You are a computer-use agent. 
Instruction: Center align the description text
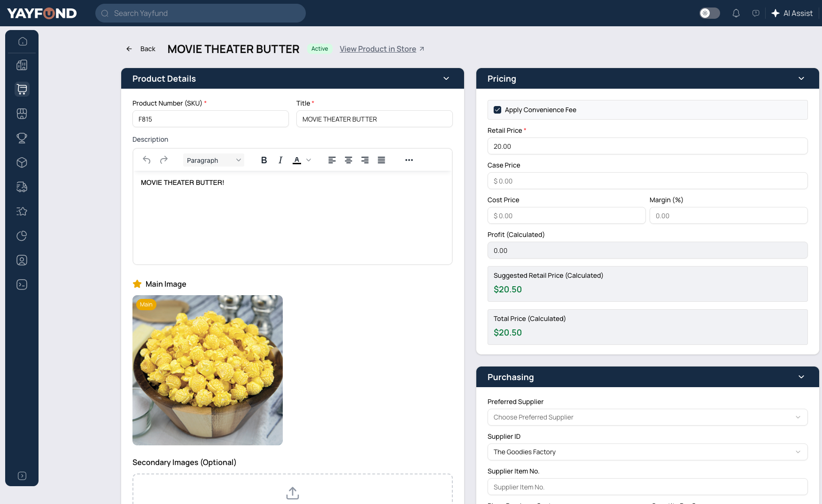pos(349,160)
